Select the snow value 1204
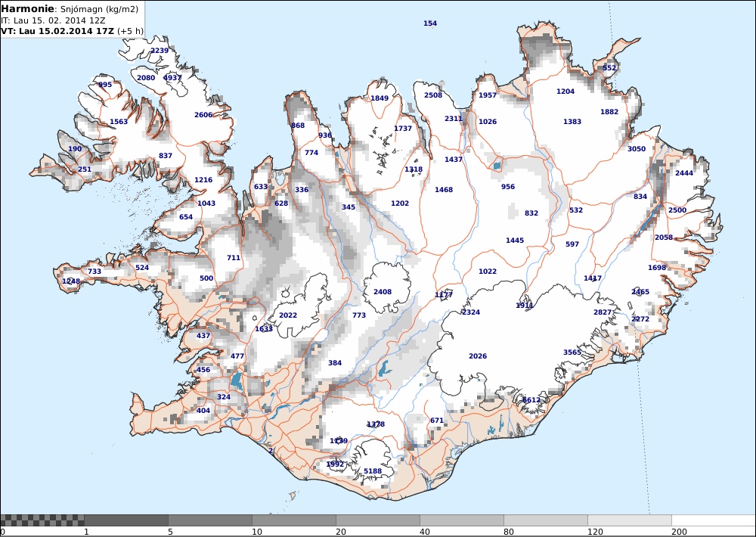The height and width of the screenshot is (537, 756). [565, 92]
